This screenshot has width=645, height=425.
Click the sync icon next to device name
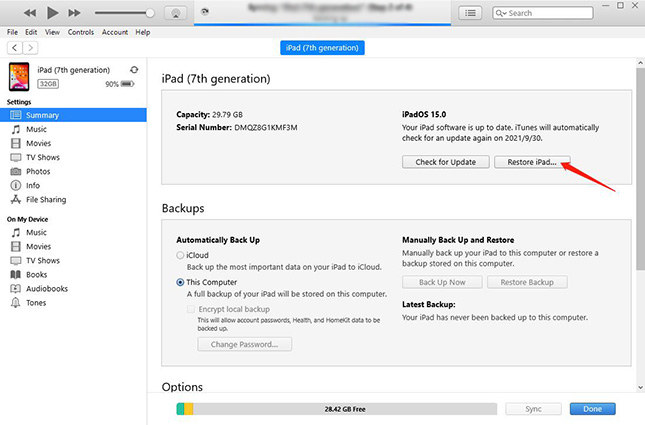(134, 70)
